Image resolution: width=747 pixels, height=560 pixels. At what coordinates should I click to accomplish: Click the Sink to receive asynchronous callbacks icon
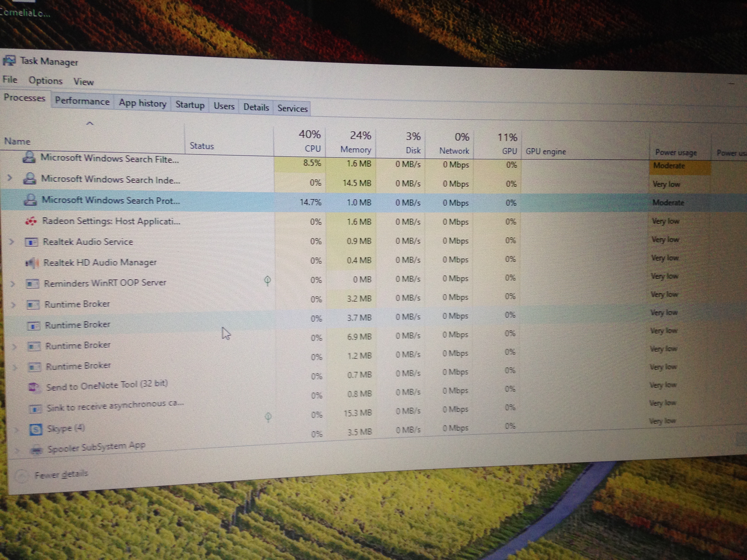pyautogui.click(x=35, y=409)
